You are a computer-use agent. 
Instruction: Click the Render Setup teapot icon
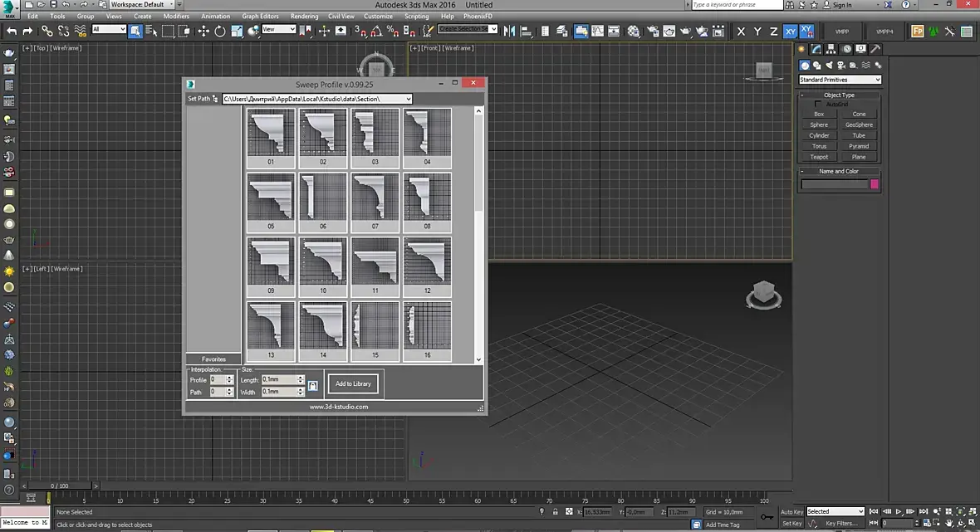pyautogui.click(x=651, y=31)
